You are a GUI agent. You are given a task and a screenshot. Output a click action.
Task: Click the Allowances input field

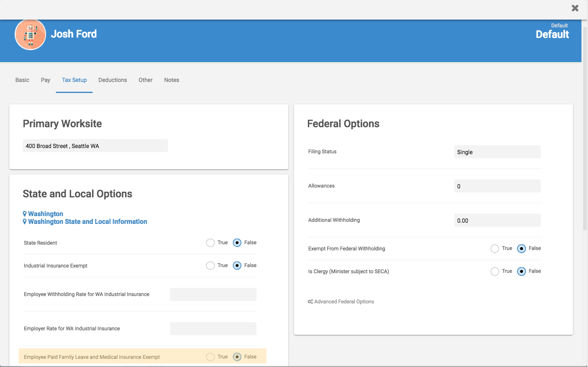pyautogui.click(x=497, y=186)
